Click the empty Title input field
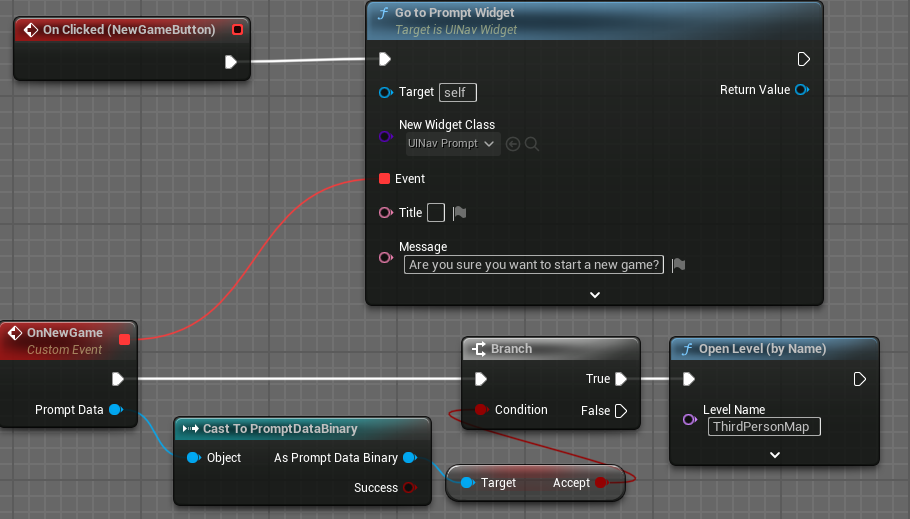The height and width of the screenshot is (519, 910). tap(436, 212)
